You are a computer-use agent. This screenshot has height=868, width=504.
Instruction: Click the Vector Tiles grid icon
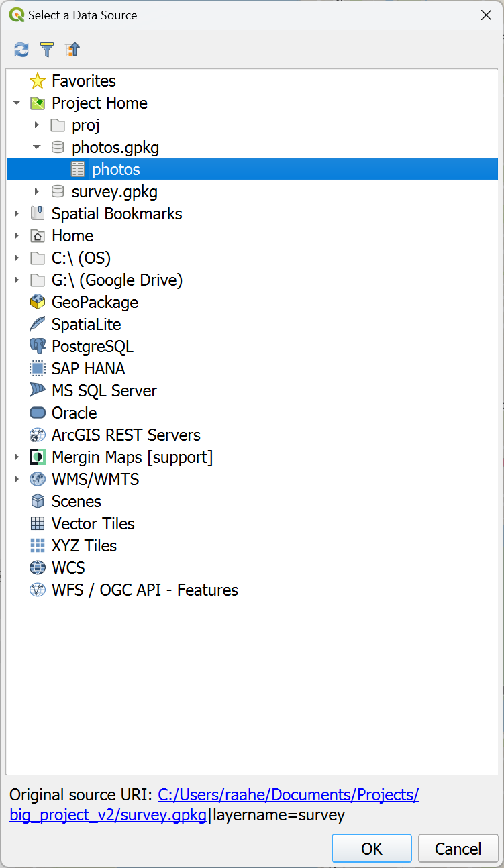pyautogui.click(x=38, y=524)
